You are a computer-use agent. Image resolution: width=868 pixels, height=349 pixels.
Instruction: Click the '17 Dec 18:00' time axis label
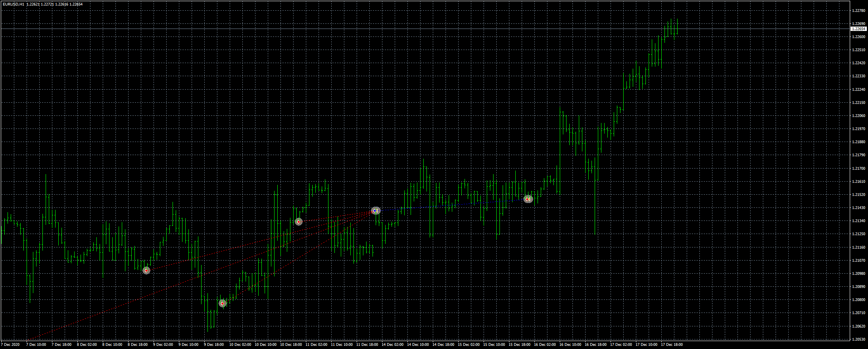pyautogui.click(x=672, y=345)
